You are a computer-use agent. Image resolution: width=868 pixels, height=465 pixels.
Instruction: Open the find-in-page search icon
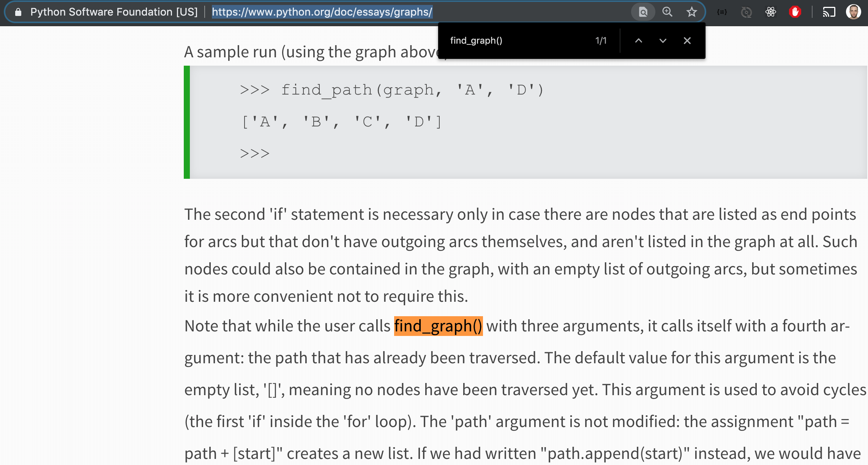click(x=642, y=12)
